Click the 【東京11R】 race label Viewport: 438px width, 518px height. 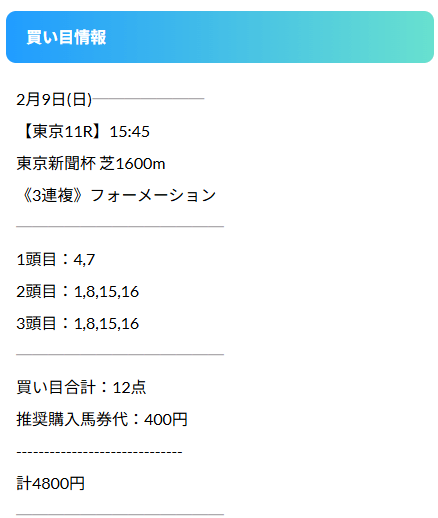coord(61,131)
